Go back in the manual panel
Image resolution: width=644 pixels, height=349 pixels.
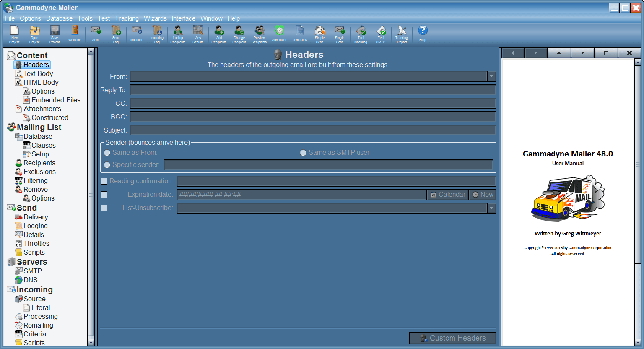tap(512, 53)
